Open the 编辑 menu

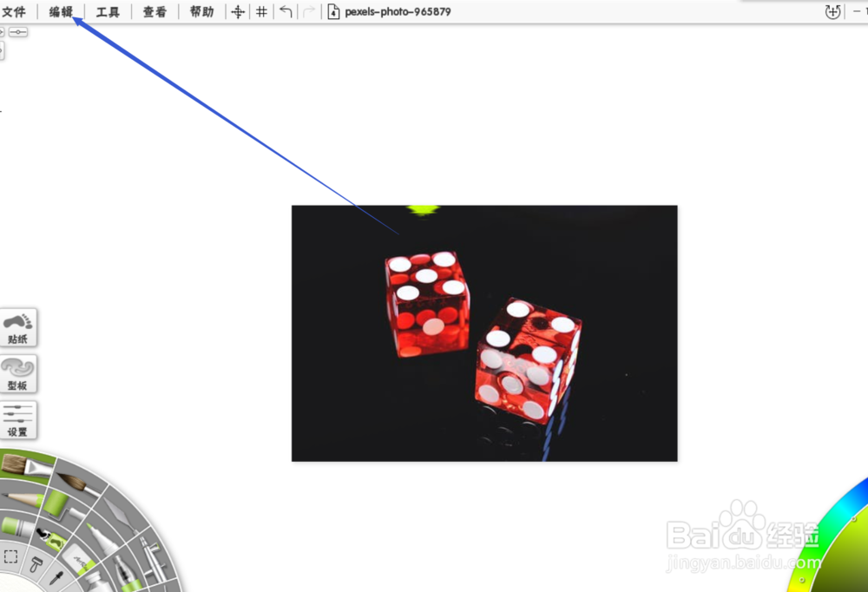pyautogui.click(x=61, y=11)
